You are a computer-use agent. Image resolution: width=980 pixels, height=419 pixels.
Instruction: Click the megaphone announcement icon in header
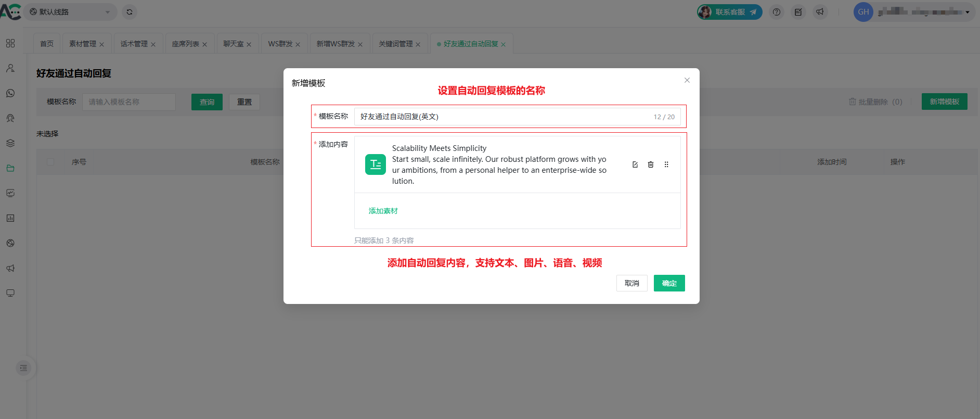click(x=820, y=12)
